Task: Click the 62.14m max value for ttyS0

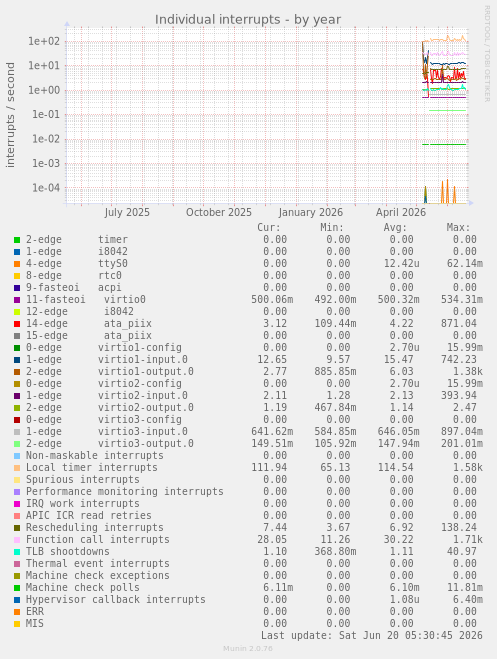Action: click(465, 264)
